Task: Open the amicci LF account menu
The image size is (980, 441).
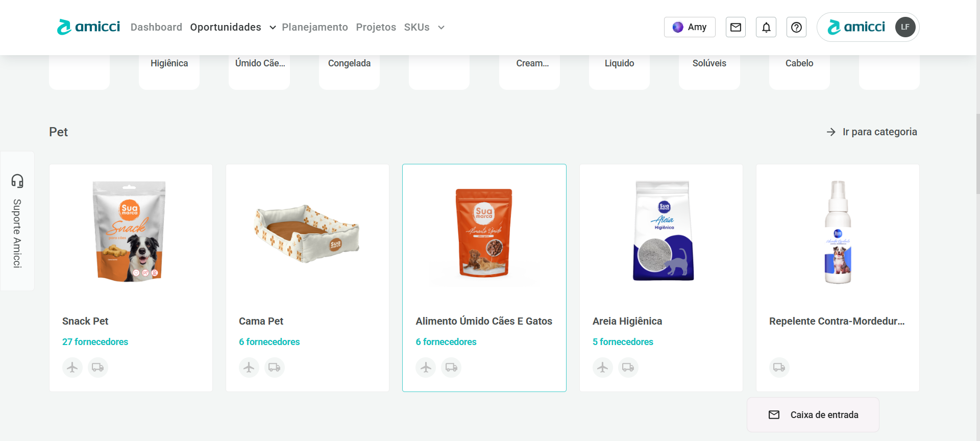Action: [868, 27]
